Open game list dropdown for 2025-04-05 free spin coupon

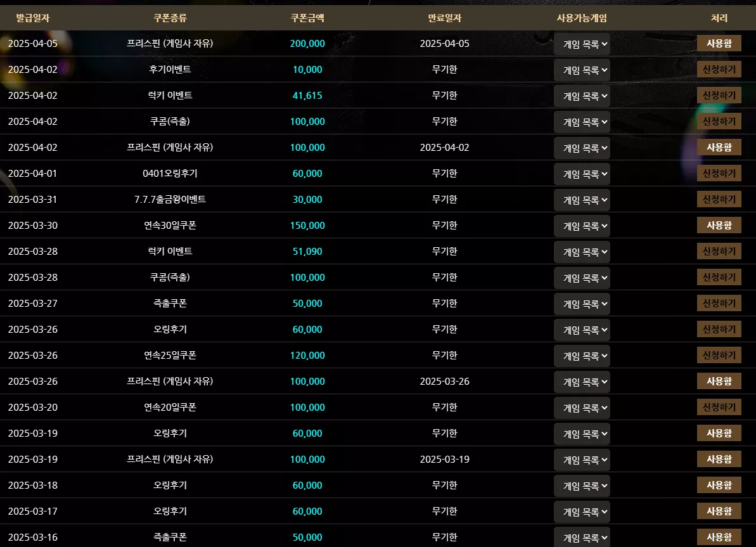(x=582, y=44)
